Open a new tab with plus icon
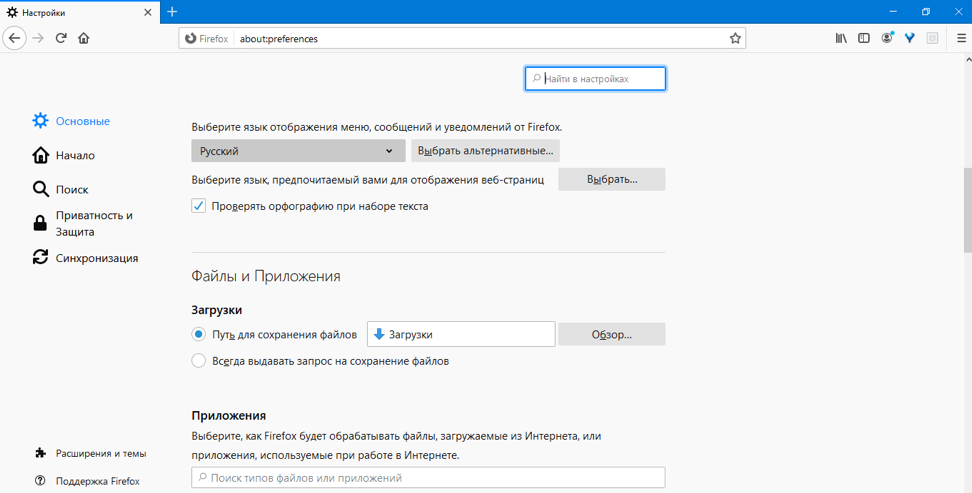The width and height of the screenshot is (972, 493). [x=172, y=12]
